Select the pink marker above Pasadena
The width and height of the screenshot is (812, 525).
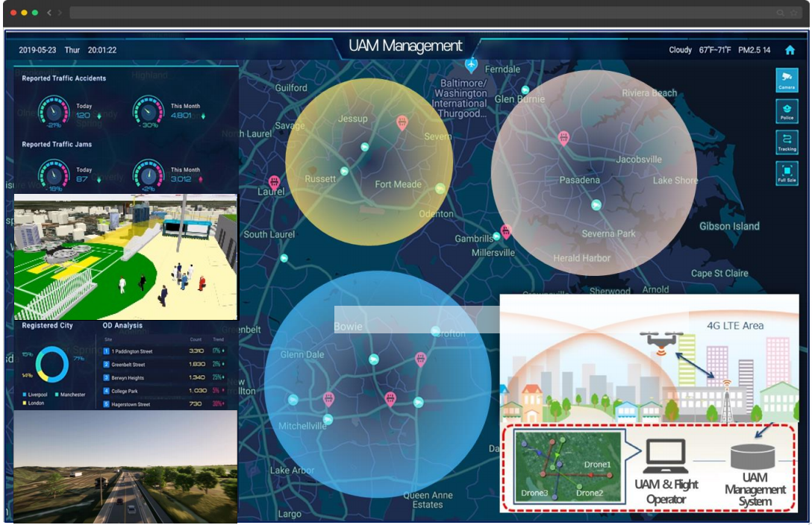pyautogui.click(x=563, y=138)
